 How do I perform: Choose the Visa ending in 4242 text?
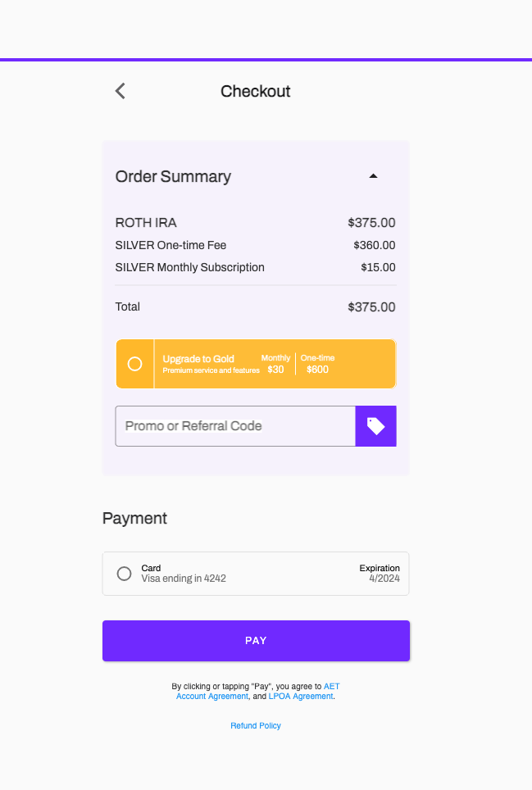coord(184,579)
